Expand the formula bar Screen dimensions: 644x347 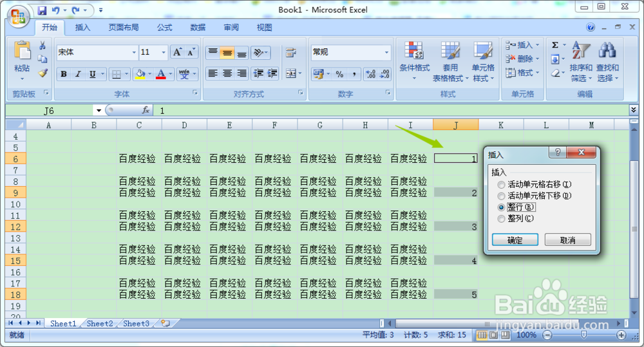pos(633,109)
